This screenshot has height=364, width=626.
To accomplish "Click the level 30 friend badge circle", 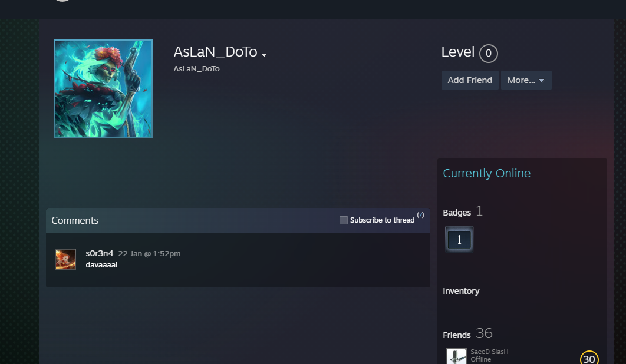I will [589, 358].
